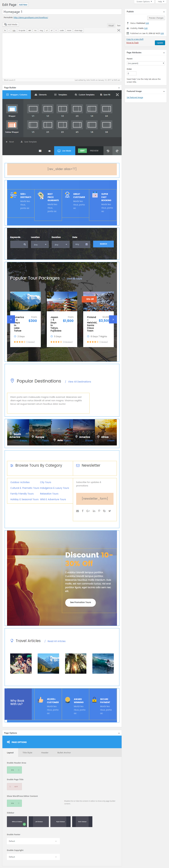Open the Elements tab
The image size is (169, 868).
(41, 95)
